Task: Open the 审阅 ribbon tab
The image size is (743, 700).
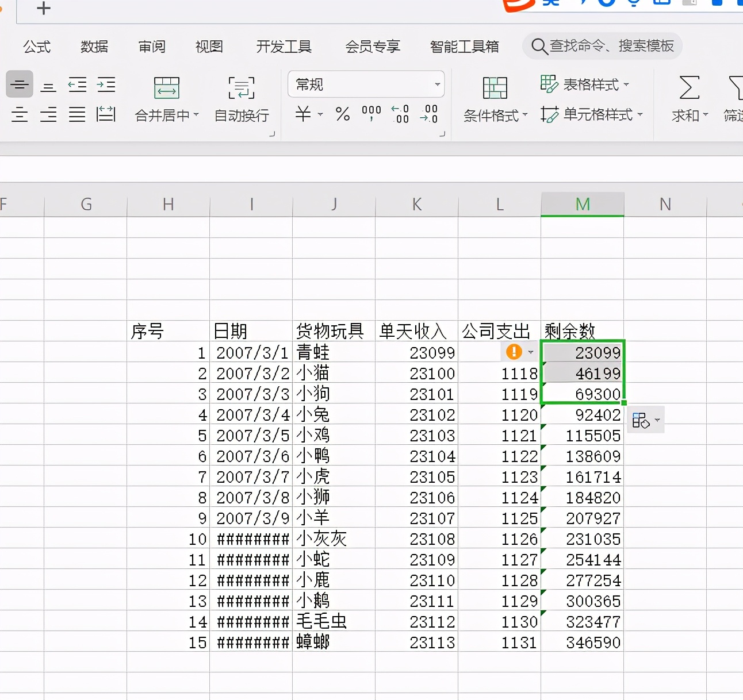Action: coord(152,47)
